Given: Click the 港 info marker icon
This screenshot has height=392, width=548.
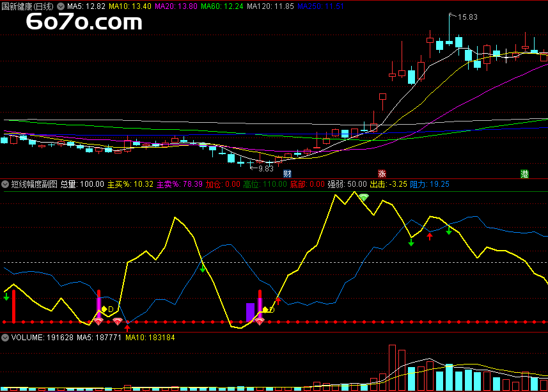Looking at the screenshot, I should point(524,174).
